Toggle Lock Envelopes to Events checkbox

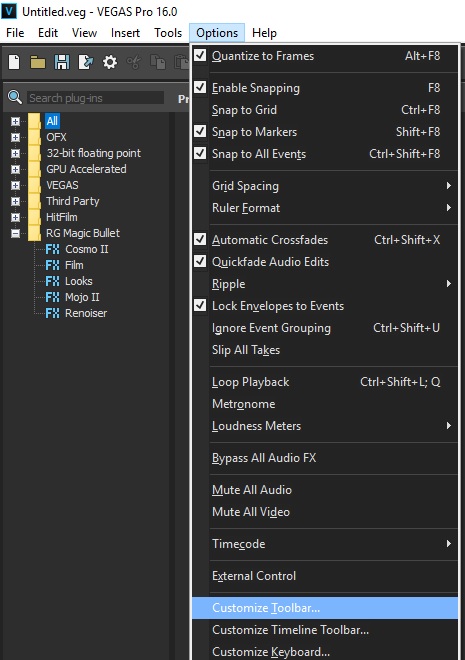tap(200, 306)
